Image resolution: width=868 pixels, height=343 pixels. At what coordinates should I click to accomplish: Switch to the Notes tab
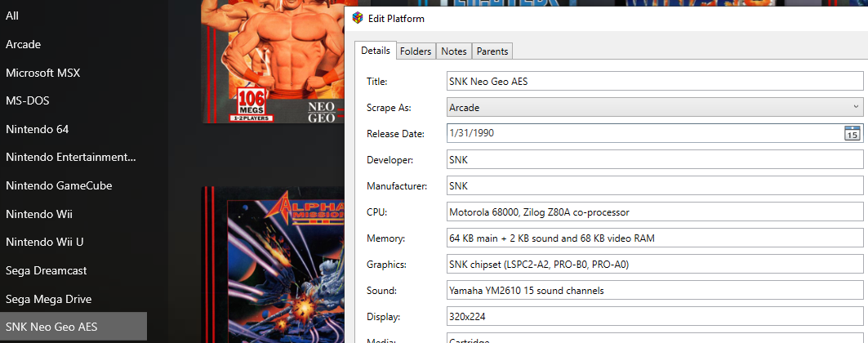pyautogui.click(x=454, y=51)
